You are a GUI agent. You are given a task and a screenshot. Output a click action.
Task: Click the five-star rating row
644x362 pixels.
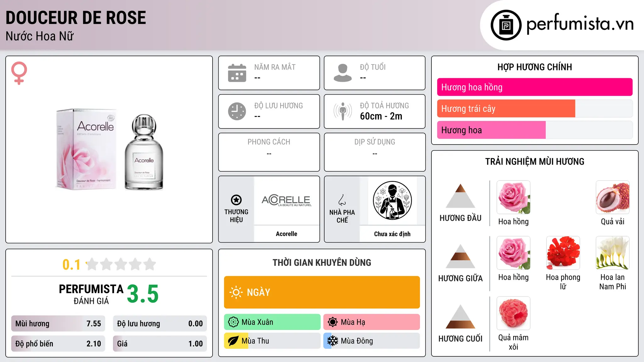pos(121,264)
